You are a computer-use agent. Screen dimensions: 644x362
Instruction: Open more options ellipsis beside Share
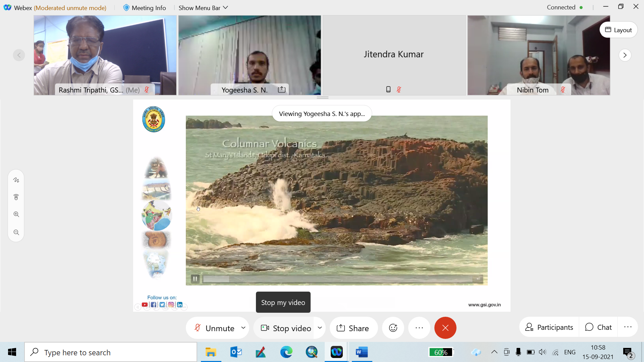419,328
